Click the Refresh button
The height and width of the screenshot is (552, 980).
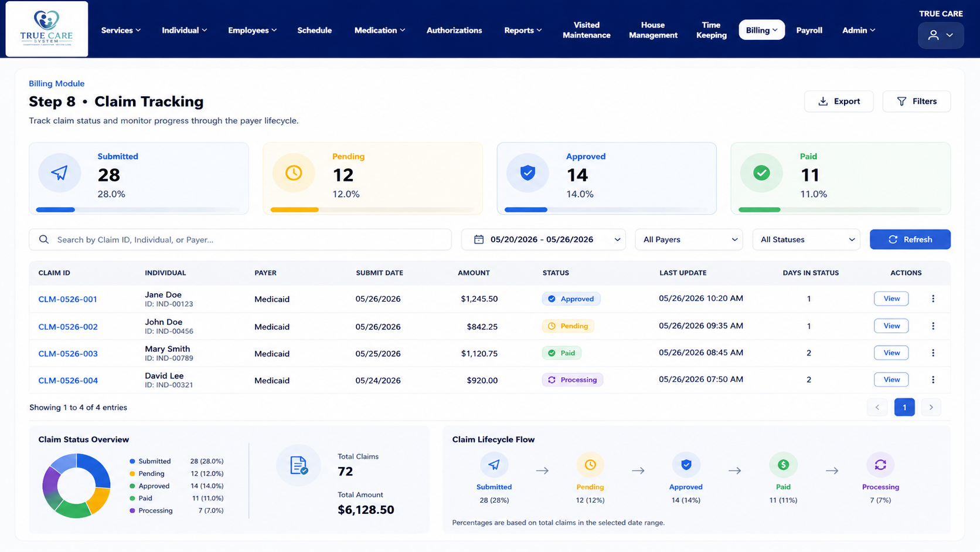click(x=910, y=239)
